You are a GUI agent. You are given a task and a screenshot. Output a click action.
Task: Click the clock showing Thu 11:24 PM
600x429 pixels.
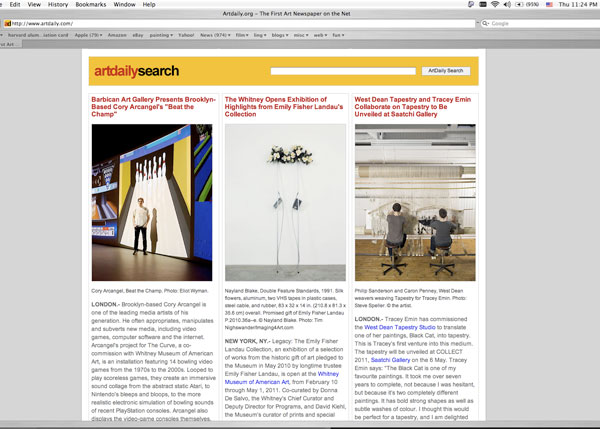[578, 5]
